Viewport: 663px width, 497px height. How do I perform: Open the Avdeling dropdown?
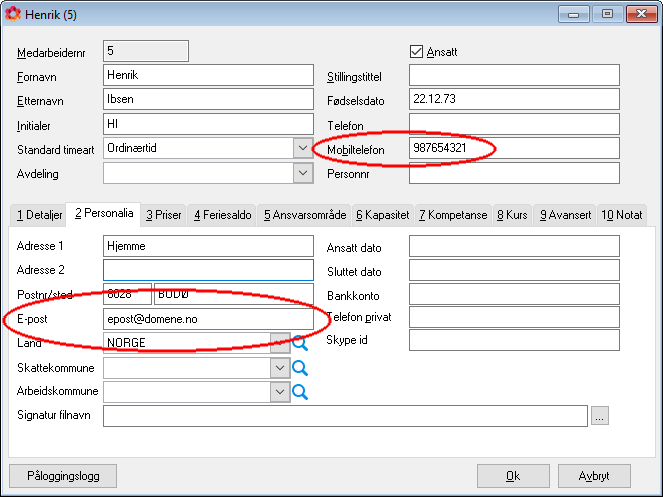[x=303, y=173]
